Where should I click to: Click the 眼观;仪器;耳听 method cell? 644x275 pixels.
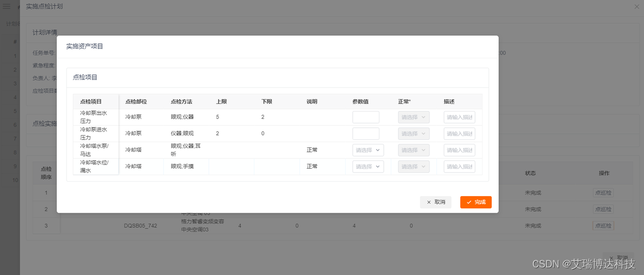(186, 150)
